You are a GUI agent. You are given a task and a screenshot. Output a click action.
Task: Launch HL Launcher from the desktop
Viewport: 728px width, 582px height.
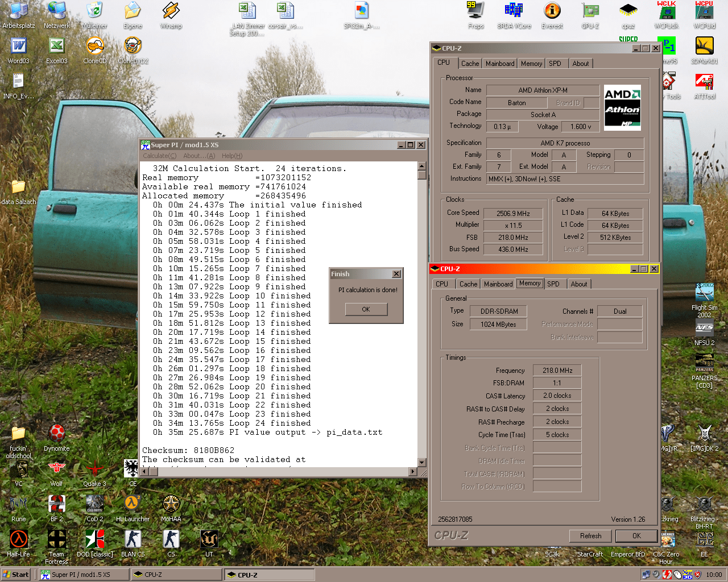pos(133,508)
